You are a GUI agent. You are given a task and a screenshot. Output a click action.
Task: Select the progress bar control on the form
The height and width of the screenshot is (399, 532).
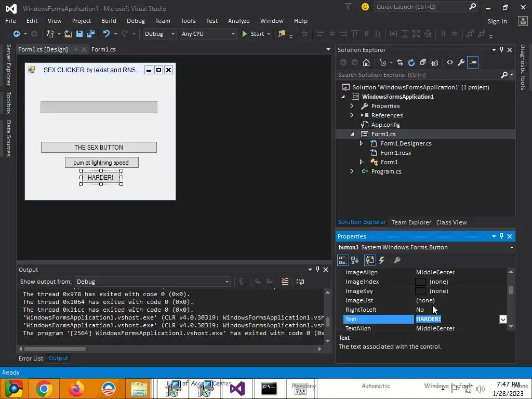coord(99,107)
